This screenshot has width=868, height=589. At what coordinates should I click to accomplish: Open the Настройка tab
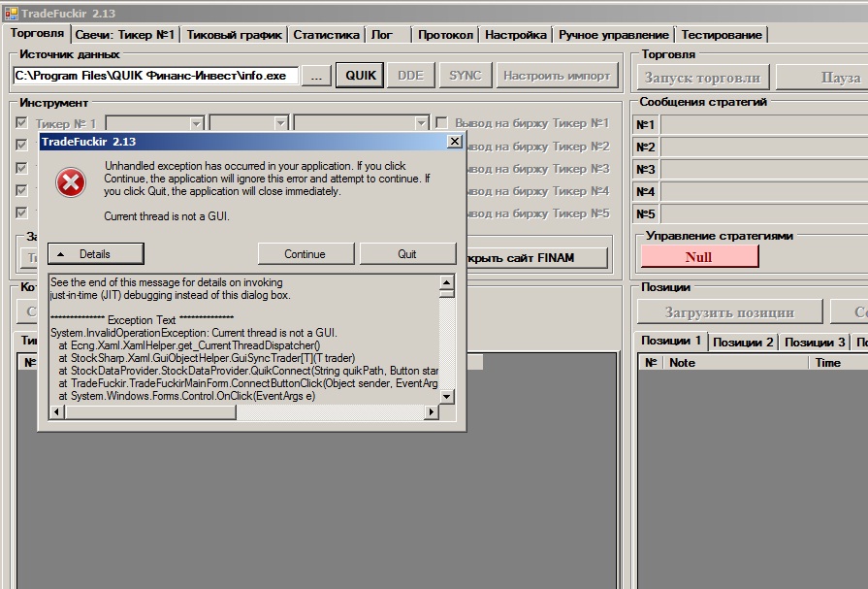click(515, 35)
